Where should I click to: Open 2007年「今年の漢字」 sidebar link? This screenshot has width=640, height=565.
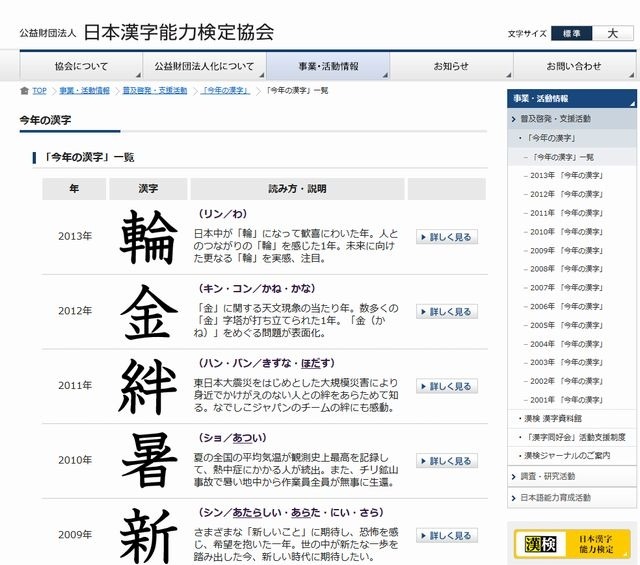pyautogui.click(x=567, y=288)
